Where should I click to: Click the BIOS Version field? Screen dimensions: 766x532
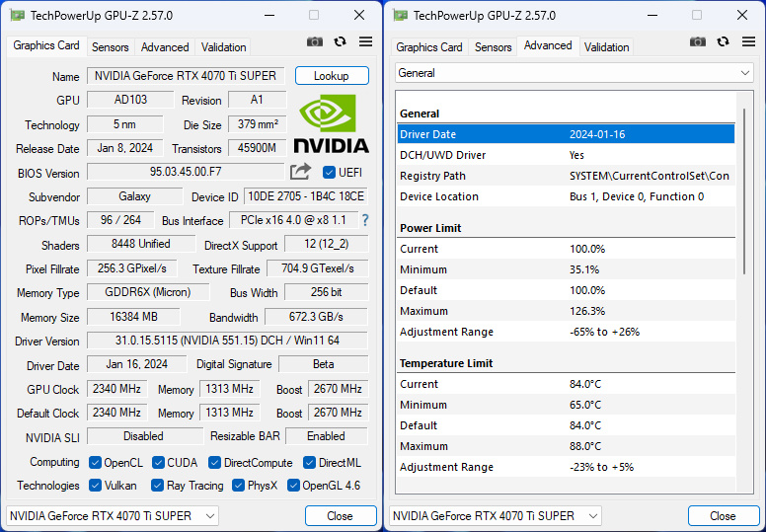click(x=186, y=172)
